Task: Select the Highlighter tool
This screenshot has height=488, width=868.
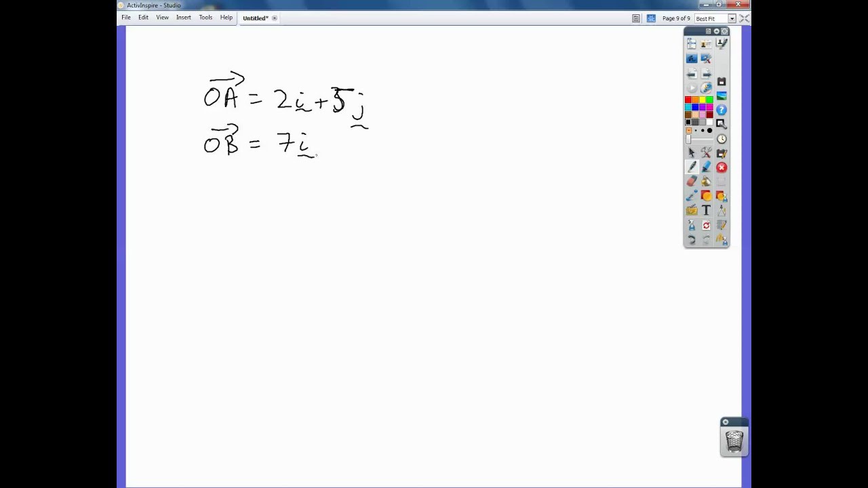Action: point(705,166)
